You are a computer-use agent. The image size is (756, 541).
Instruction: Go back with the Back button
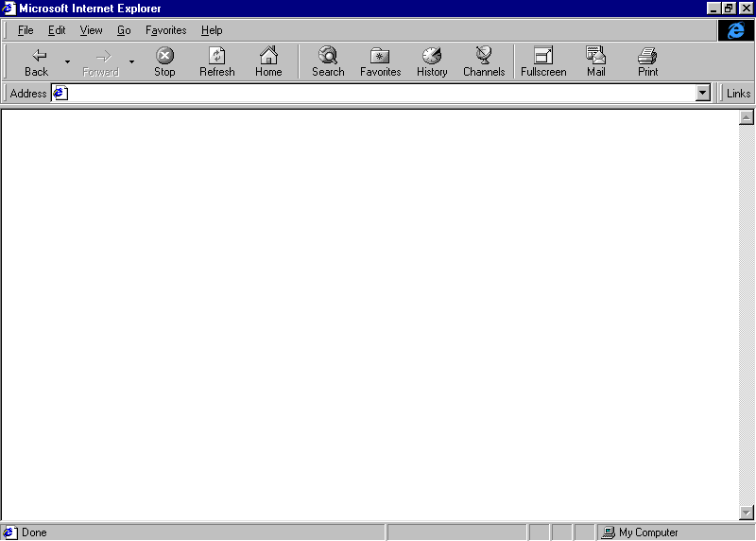tap(37, 61)
